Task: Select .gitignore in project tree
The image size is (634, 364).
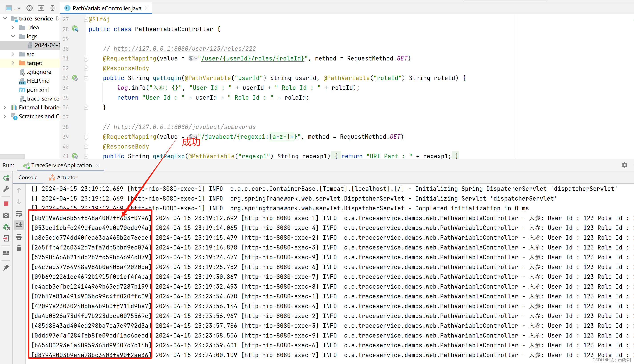Action: pos(35,72)
